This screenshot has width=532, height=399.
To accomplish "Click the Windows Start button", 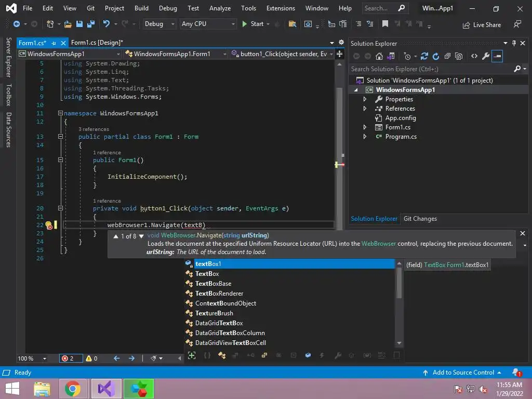I will (x=12, y=389).
